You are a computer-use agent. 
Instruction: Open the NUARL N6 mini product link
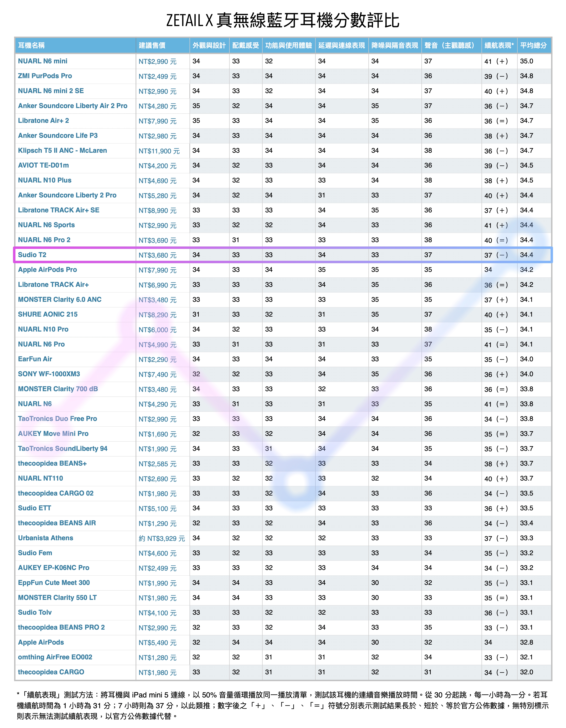pyautogui.click(x=43, y=61)
